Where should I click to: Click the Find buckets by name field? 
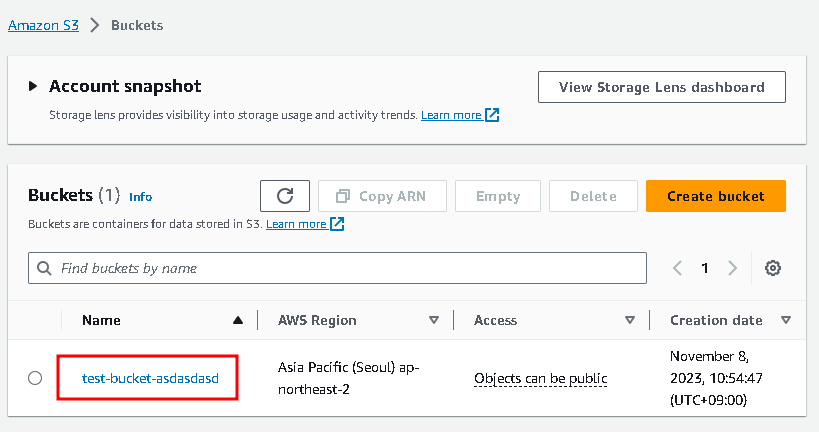pos(337,268)
